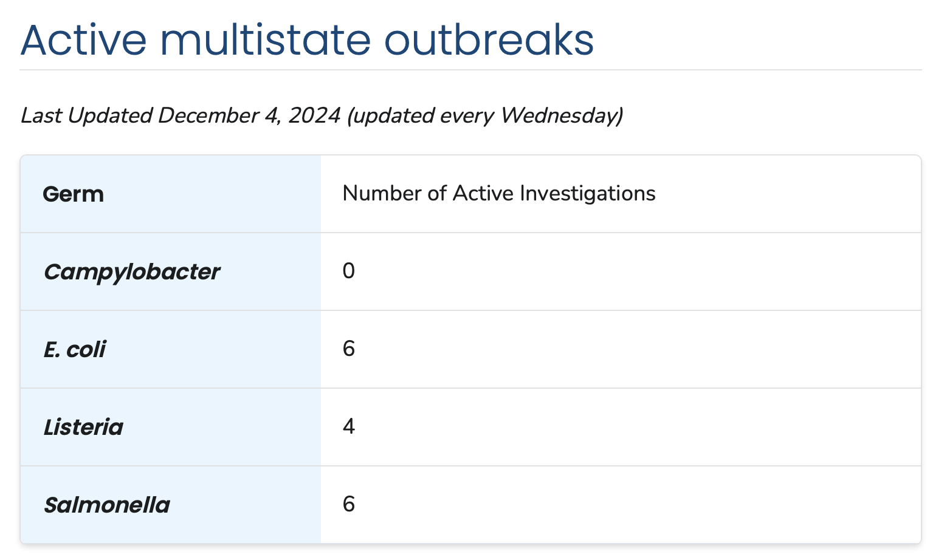Image resolution: width=947 pixels, height=560 pixels.
Task: Select the Listeria row label
Action: [x=83, y=427]
